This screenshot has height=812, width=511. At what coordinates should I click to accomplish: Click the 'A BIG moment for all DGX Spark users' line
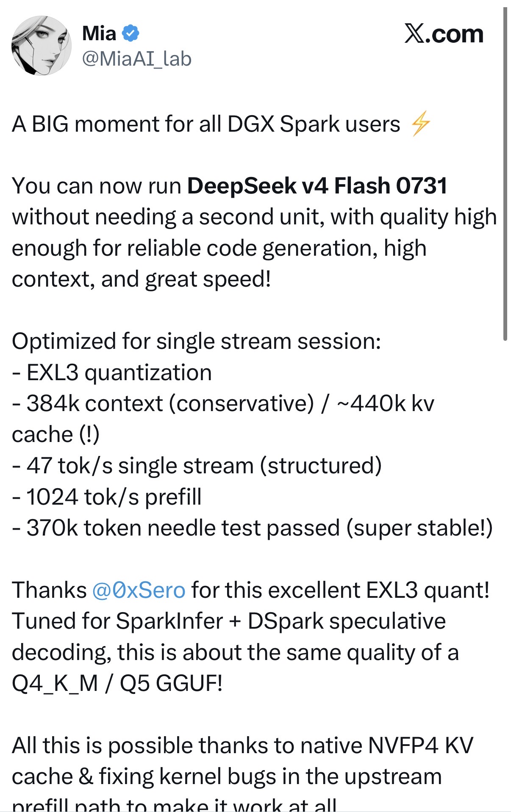click(206, 124)
